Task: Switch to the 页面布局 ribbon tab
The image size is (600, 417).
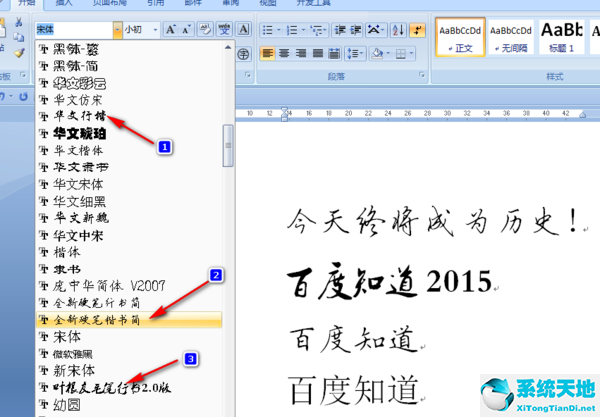Action: (109, 3)
